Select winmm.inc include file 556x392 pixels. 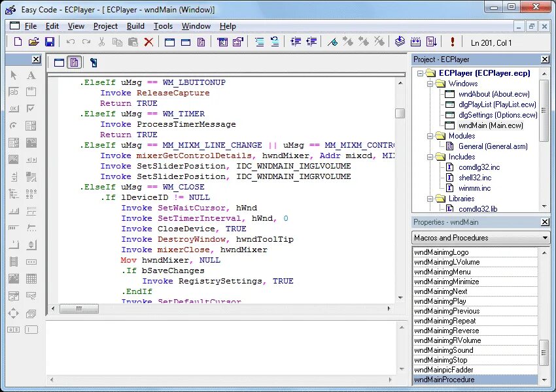point(474,188)
